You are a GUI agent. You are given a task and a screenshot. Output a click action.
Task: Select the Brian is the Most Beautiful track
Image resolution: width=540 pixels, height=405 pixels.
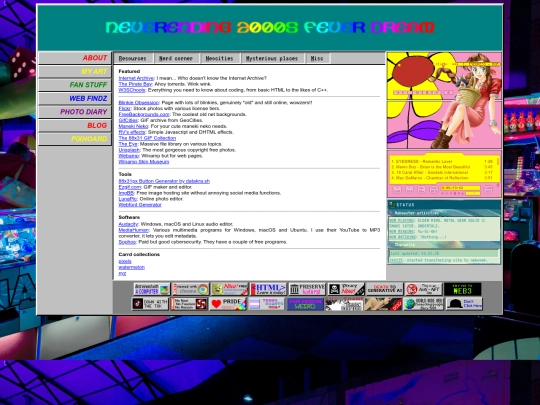(x=442, y=167)
